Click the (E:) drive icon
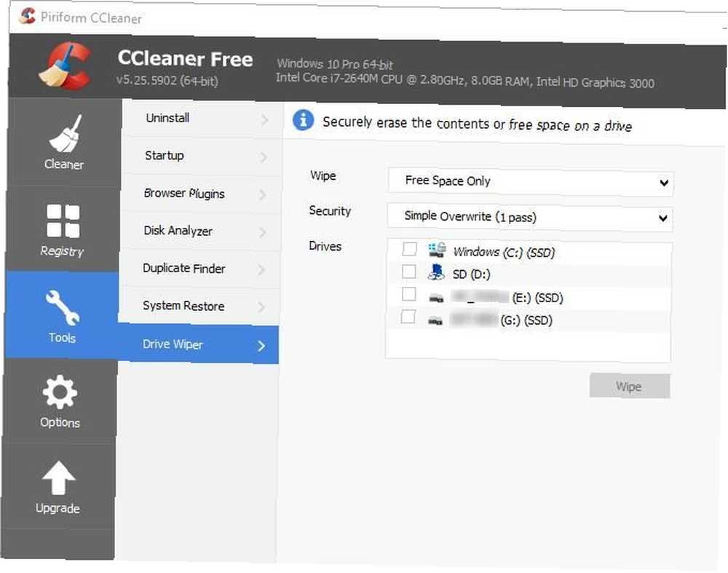 436,298
